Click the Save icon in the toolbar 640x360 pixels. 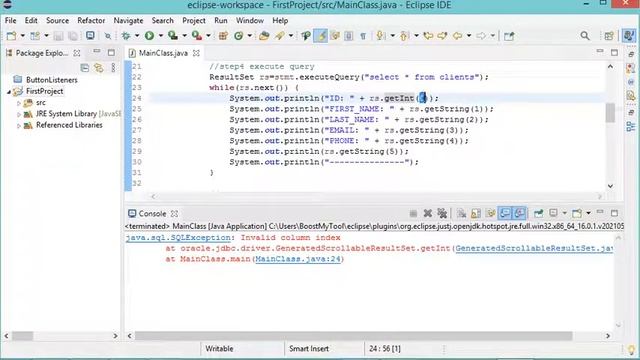[x=58, y=36]
